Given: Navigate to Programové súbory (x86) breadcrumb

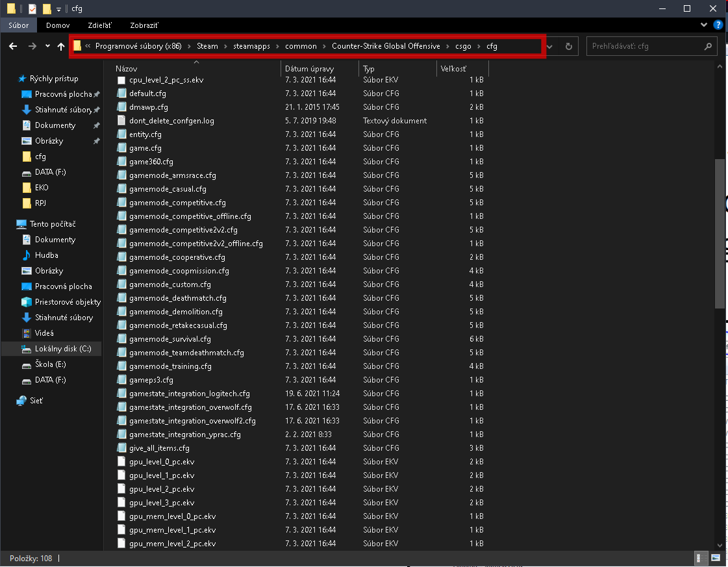Looking at the screenshot, I should point(138,46).
